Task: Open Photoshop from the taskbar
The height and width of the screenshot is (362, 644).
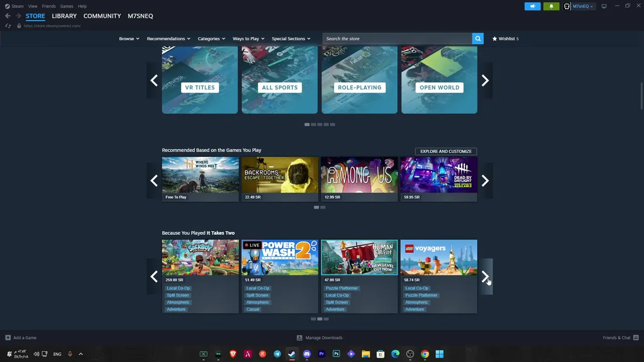Action: (336, 354)
